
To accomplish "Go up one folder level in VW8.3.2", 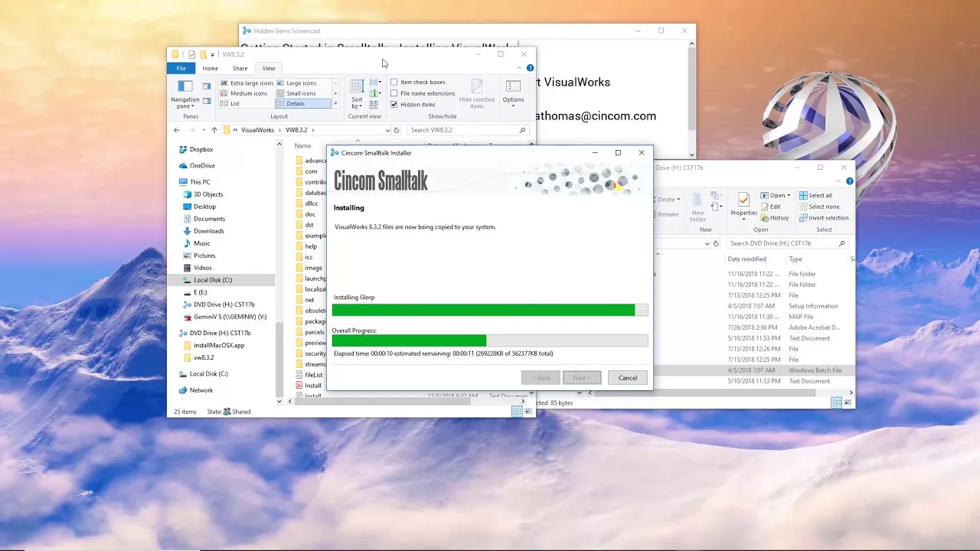I will (214, 130).
